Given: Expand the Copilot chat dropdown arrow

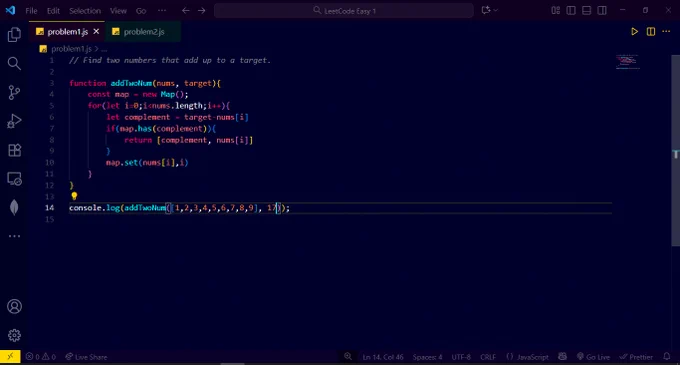Looking at the screenshot, I should click(496, 10).
